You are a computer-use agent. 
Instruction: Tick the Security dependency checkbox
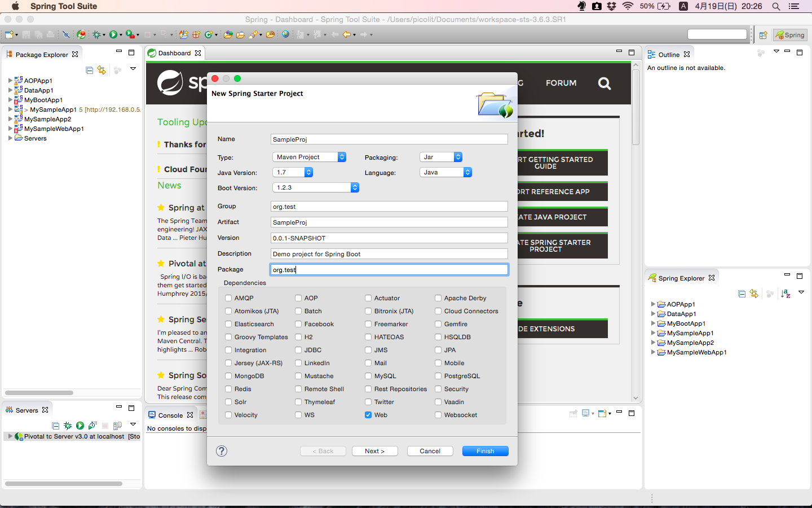pyautogui.click(x=438, y=389)
